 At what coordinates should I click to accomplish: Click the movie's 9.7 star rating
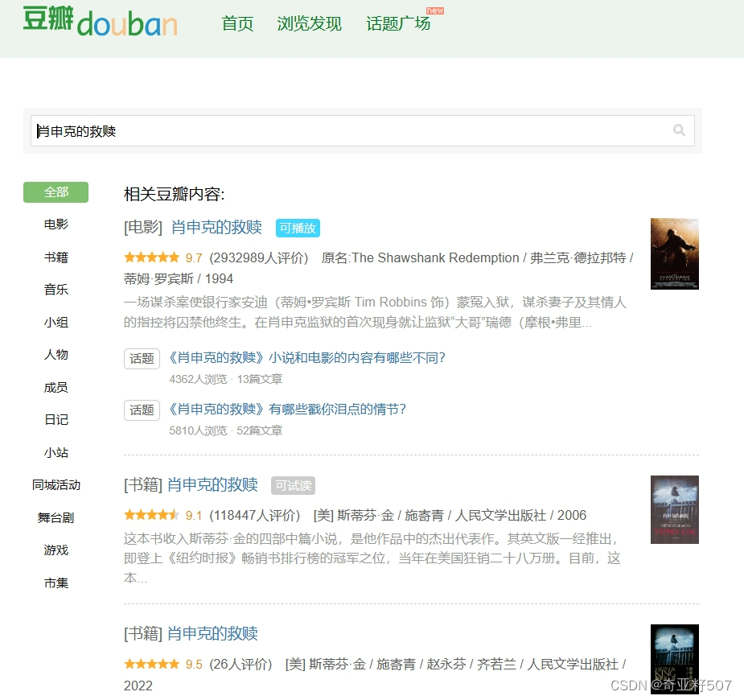[x=163, y=257]
